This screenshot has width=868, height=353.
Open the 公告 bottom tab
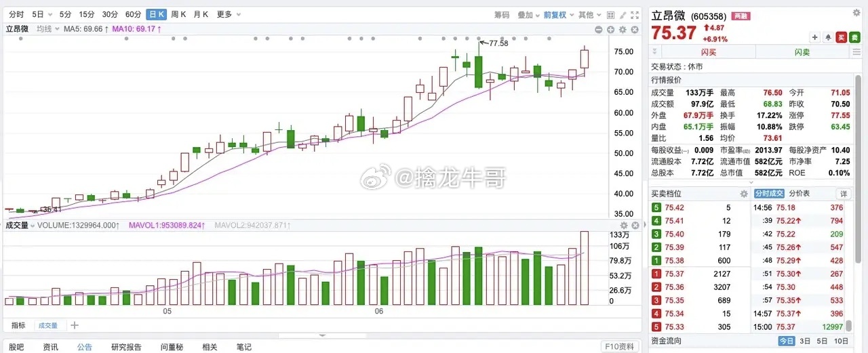coord(85,347)
